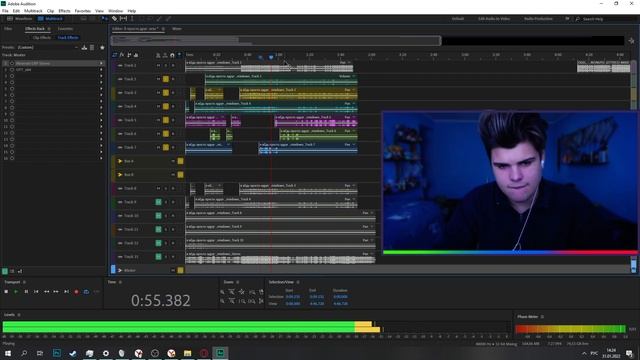This screenshot has height=360, width=640.
Task: Open the Favorites menu
Action: coord(82,11)
